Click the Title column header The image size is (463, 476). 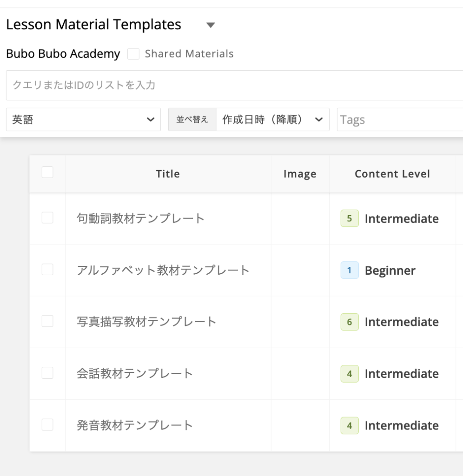pyautogui.click(x=168, y=174)
